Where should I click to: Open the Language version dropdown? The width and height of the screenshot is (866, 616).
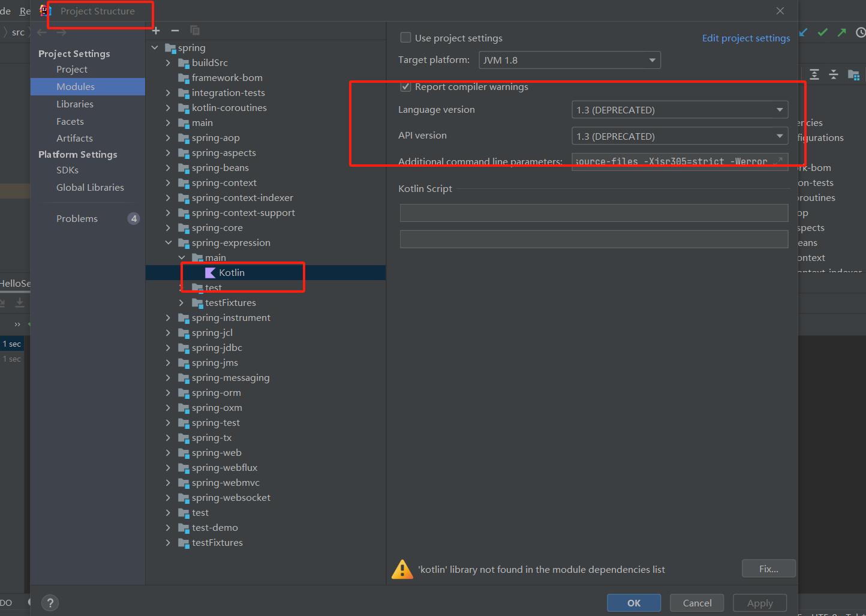pos(680,110)
